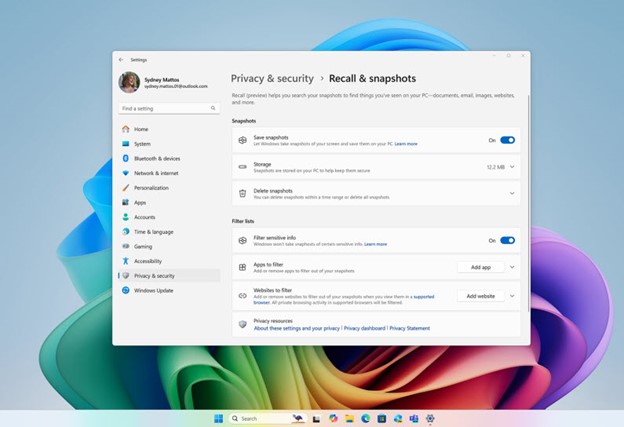Click the Settings gear in taskbar
624x427 pixels.
430,418
